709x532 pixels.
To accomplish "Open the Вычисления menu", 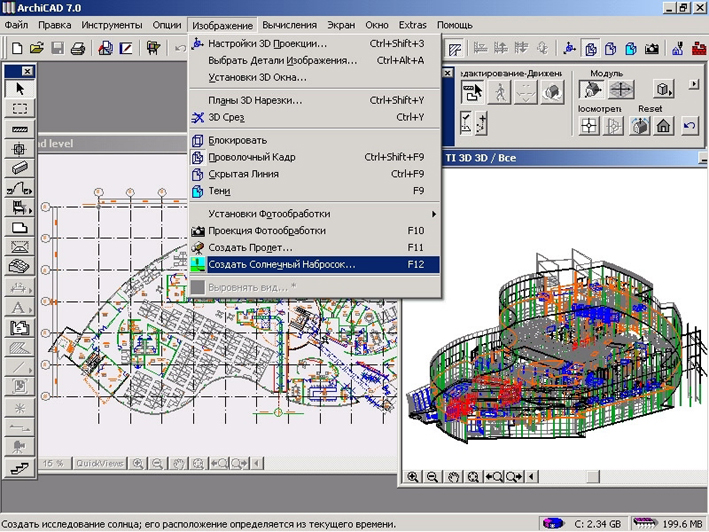I will tap(289, 23).
